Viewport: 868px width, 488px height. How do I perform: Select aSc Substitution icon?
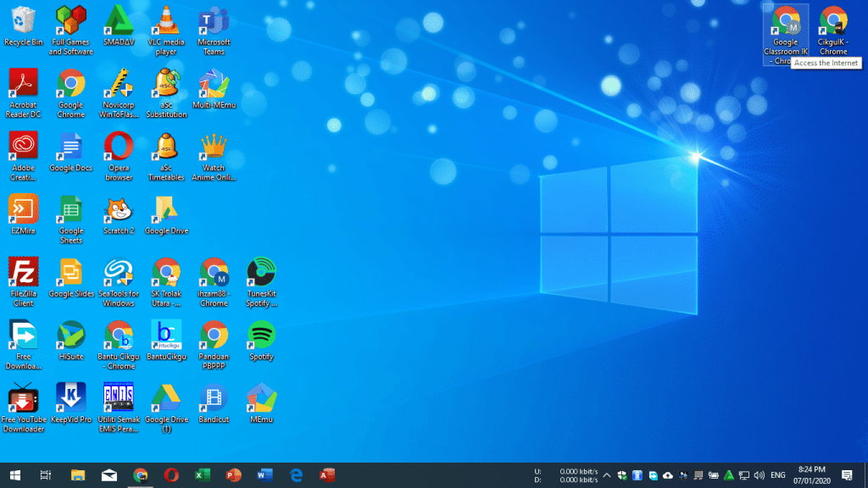click(166, 93)
